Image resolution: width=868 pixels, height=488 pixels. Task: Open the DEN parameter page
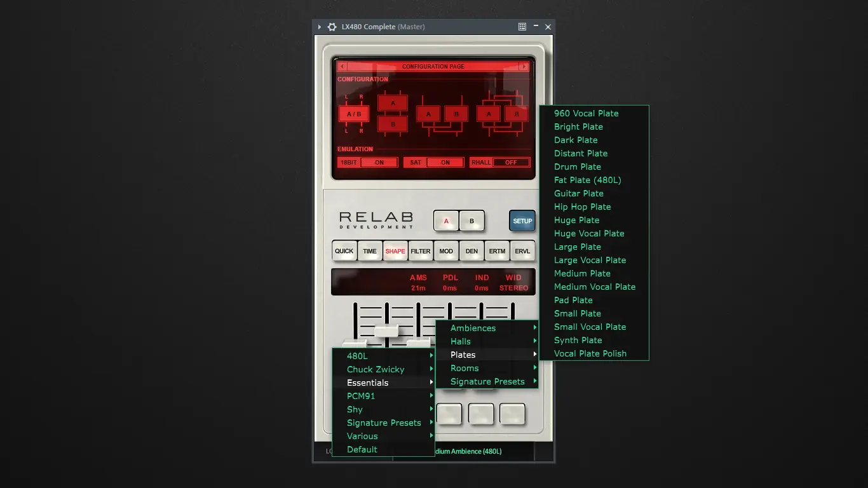click(471, 251)
